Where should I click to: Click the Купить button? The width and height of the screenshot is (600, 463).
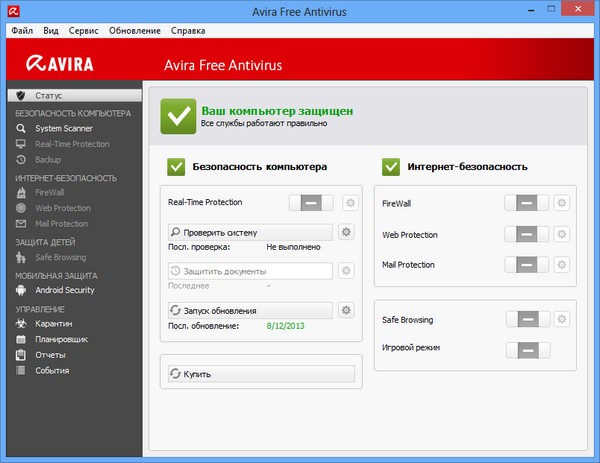pyautogui.click(x=261, y=374)
